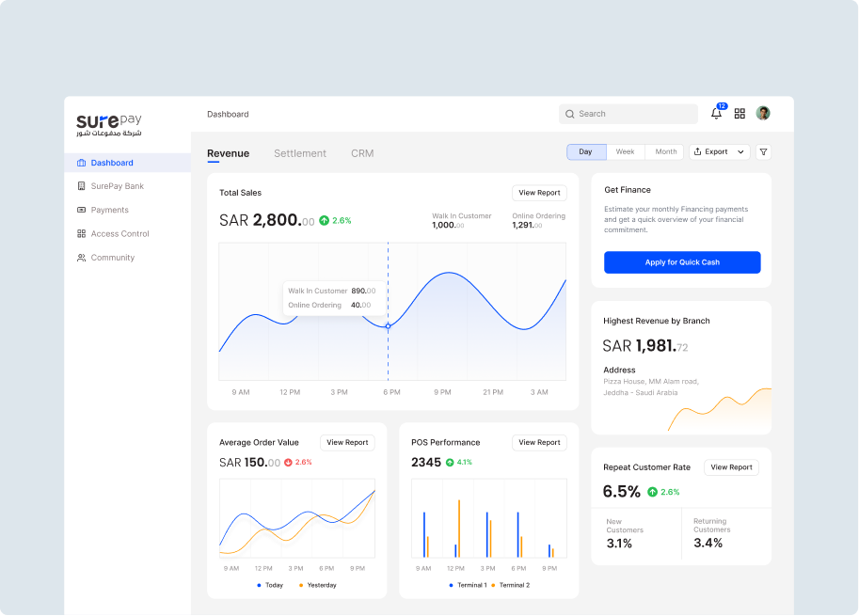This screenshot has height=616, width=859.
Task: Click the Terminal 2 legend orange dot
Action: tap(493, 585)
